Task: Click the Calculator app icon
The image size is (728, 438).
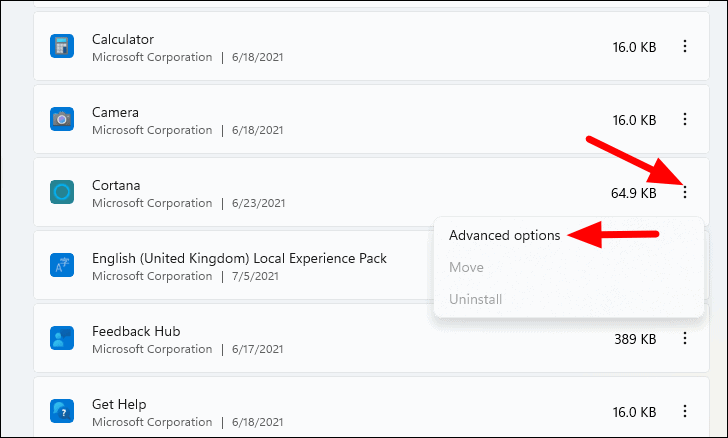Action: click(62, 46)
